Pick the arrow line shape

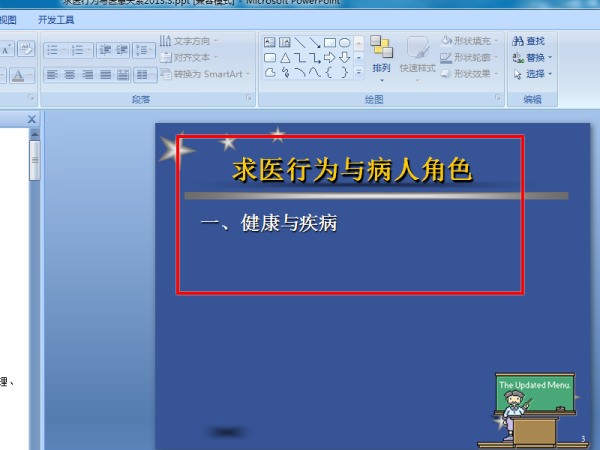click(315, 42)
